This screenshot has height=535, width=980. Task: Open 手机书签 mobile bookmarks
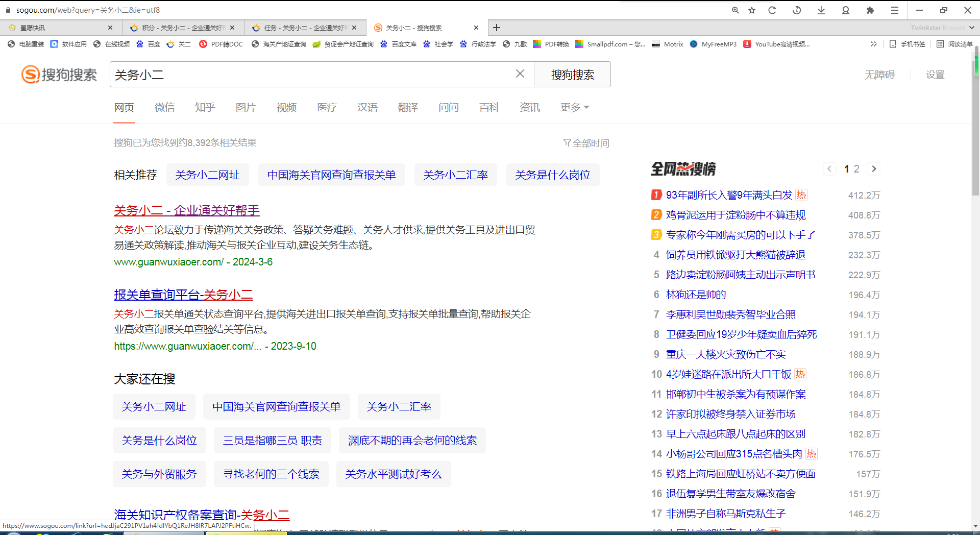(x=907, y=44)
